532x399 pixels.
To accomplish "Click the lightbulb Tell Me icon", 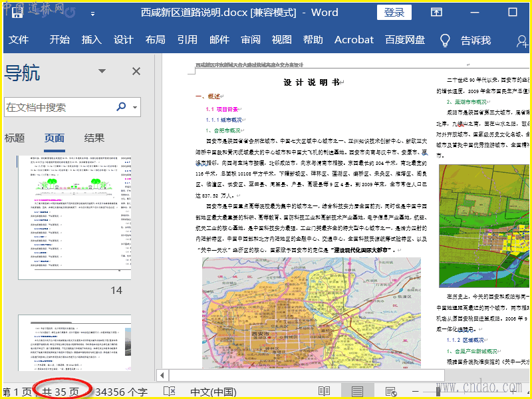I will pos(445,40).
